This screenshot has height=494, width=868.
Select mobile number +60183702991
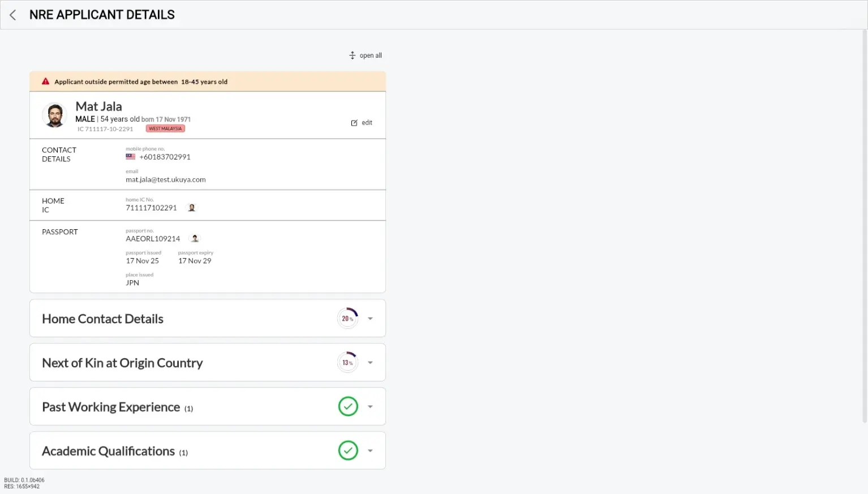pyautogui.click(x=165, y=157)
